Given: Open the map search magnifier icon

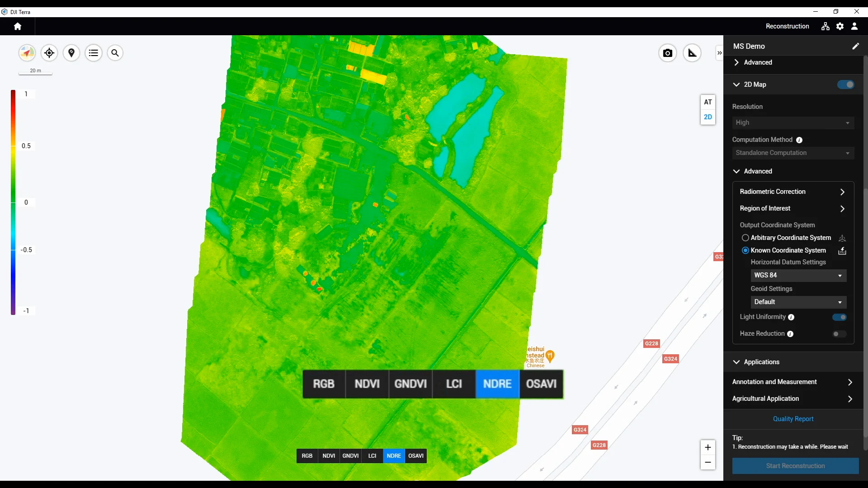Looking at the screenshot, I should click(115, 53).
